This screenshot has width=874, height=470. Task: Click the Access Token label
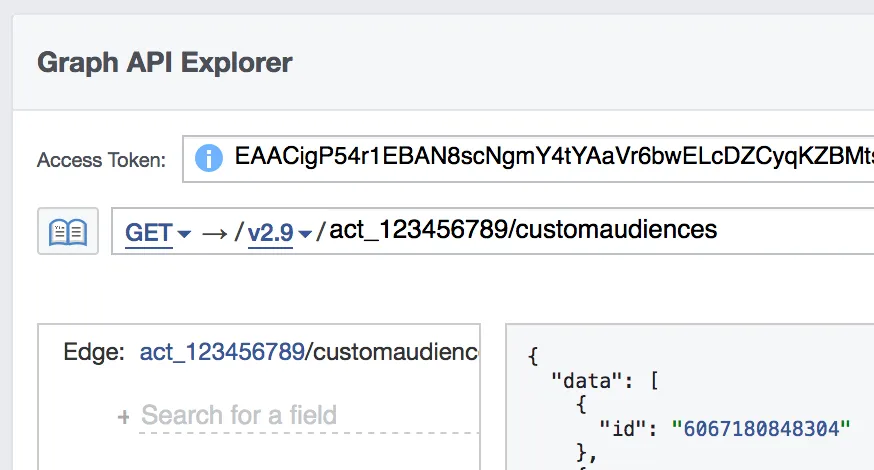pos(102,160)
